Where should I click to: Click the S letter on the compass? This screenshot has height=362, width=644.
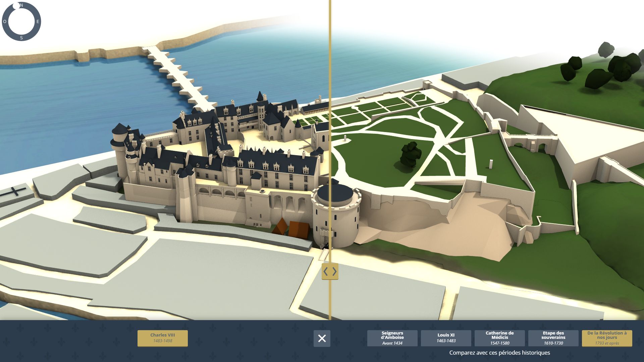pyautogui.click(x=21, y=38)
